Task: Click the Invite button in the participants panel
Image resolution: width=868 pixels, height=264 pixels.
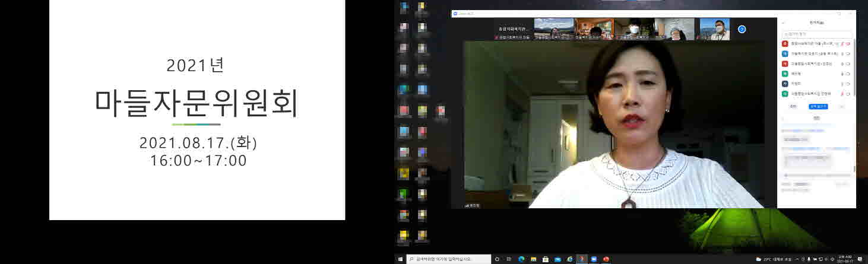Action: pos(793,106)
